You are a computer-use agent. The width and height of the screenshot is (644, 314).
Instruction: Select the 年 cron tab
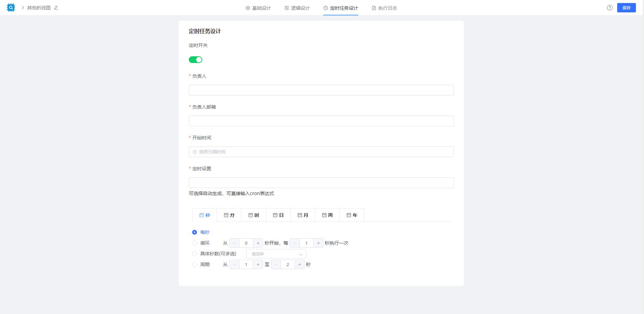352,215
